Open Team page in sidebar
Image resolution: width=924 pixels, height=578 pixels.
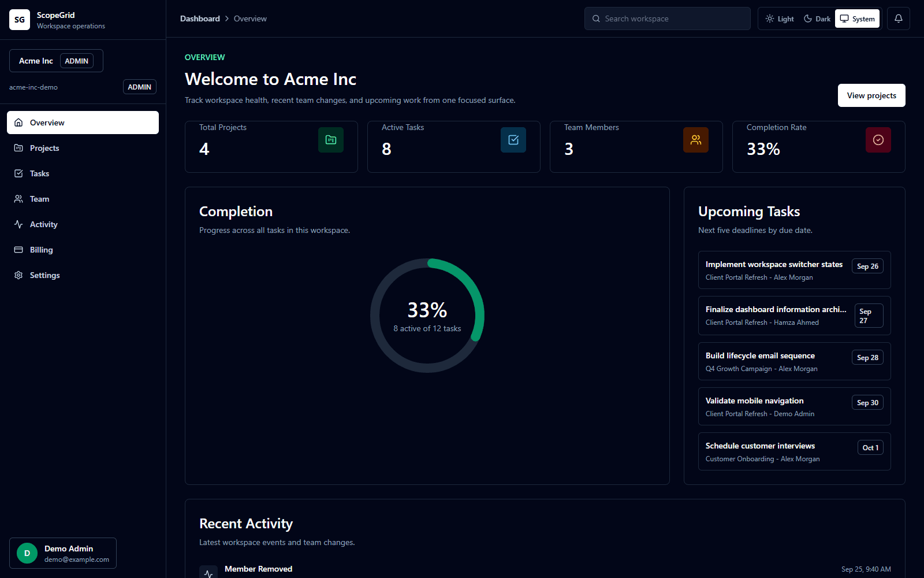click(83, 199)
